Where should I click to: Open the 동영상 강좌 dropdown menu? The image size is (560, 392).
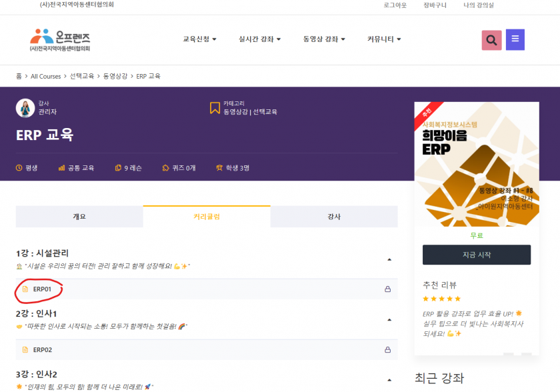[x=324, y=39]
